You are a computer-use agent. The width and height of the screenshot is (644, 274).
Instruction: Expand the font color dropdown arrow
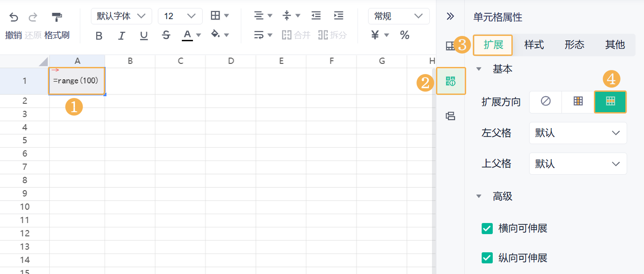click(x=199, y=35)
